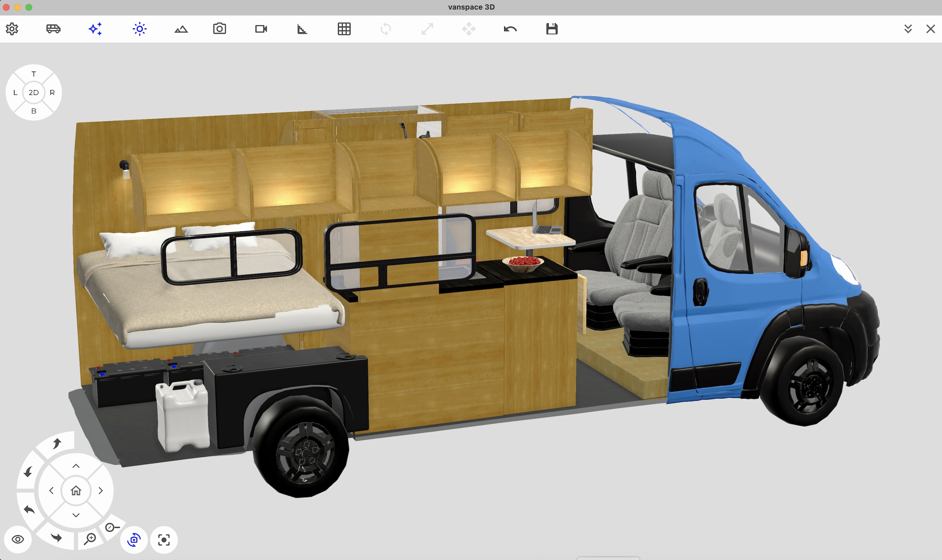Open the settings gear in toolbar
This screenshot has width=942, height=560.
coord(12,29)
